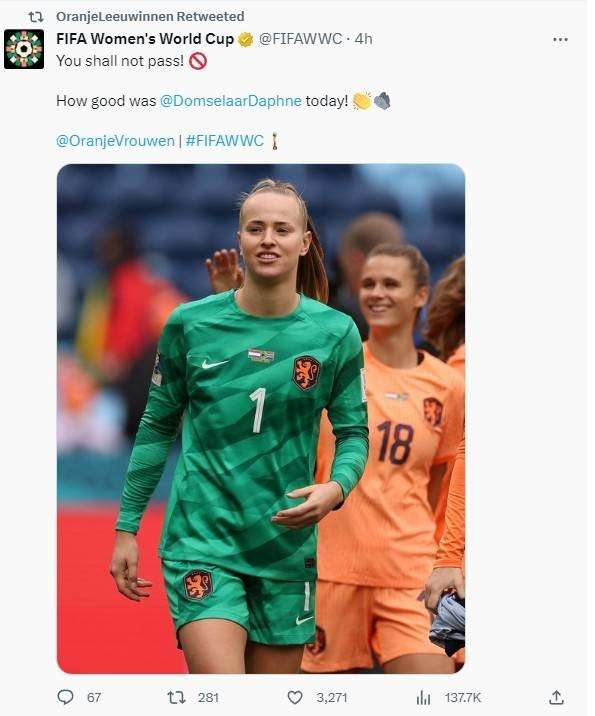Open the @DomselaarDaphne mention link
Image resolution: width=595 pixels, height=716 pixels.
pos(231,100)
